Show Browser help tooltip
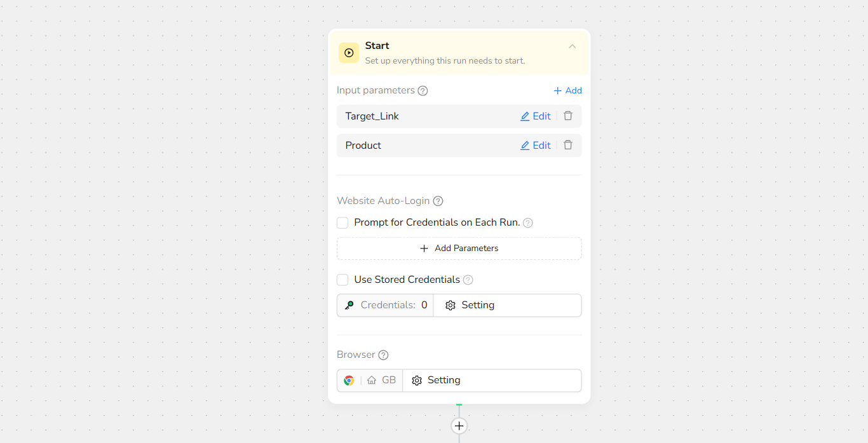 click(x=383, y=355)
